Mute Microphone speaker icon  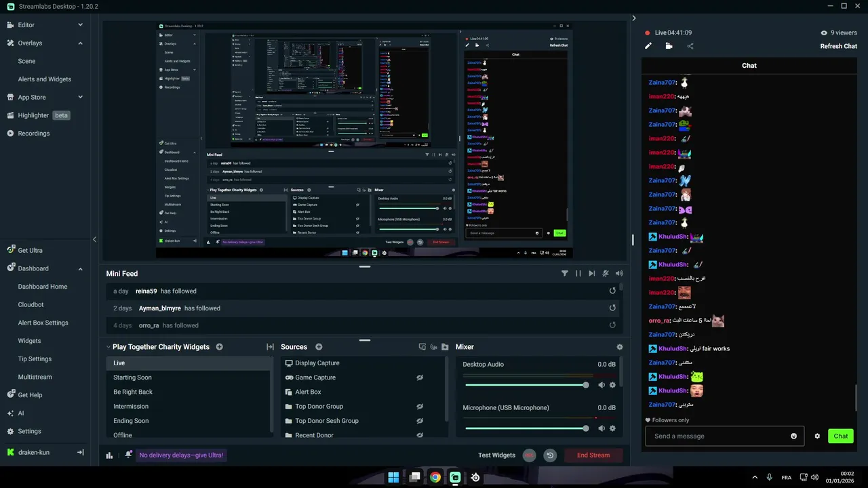pyautogui.click(x=601, y=428)
